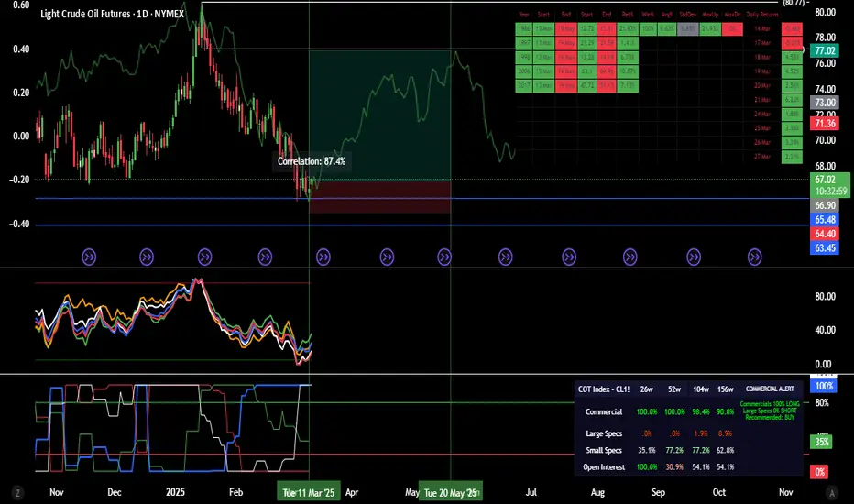Click the Large Specs 156w value 8.9%
854x504 pixels.
pyautogui.click(x=726, y=433)
